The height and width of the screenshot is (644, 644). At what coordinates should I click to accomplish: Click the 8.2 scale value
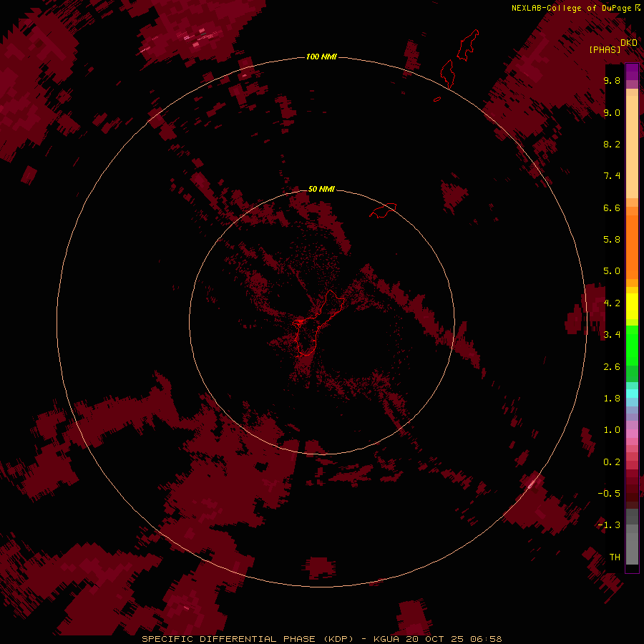(x=612, y=144)
